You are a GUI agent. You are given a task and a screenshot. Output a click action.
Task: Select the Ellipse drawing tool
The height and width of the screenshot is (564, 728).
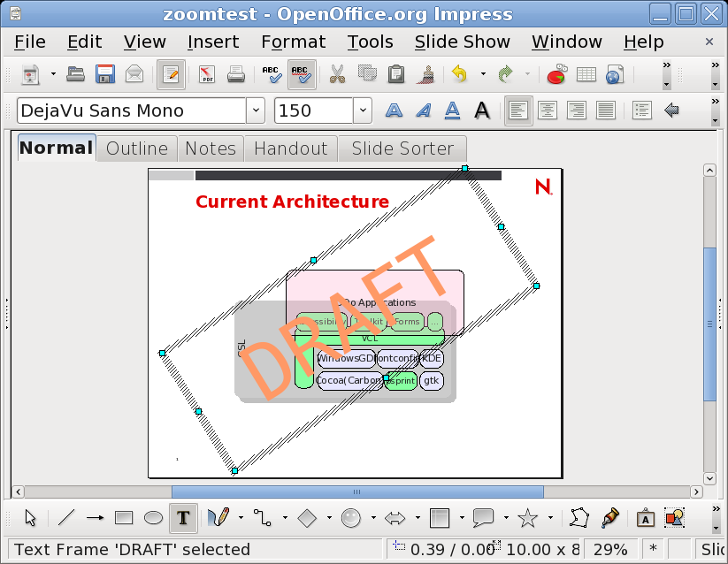[x=153, y=518]
